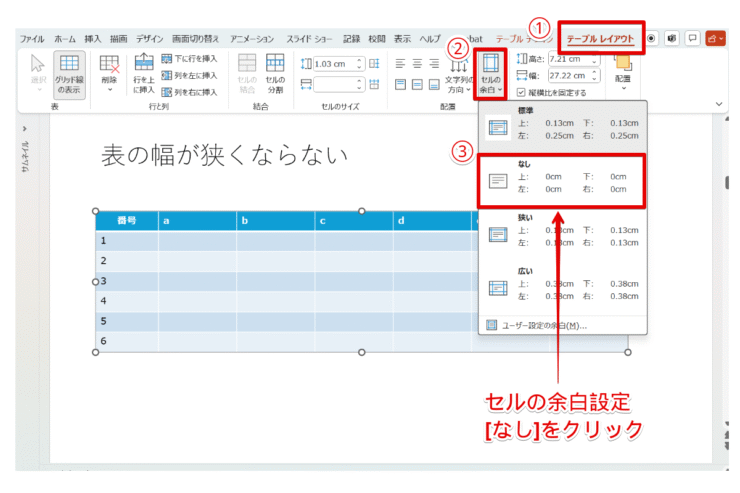
Task: Switch to the 記録 tab
Action: tap(351, 39)
